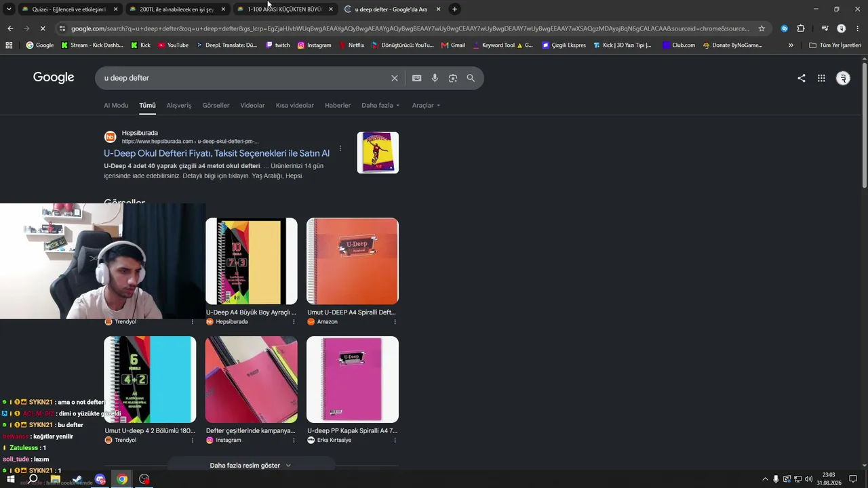Open the Chrome tab search dropdown
868x488 pixels.
point(9,9)
